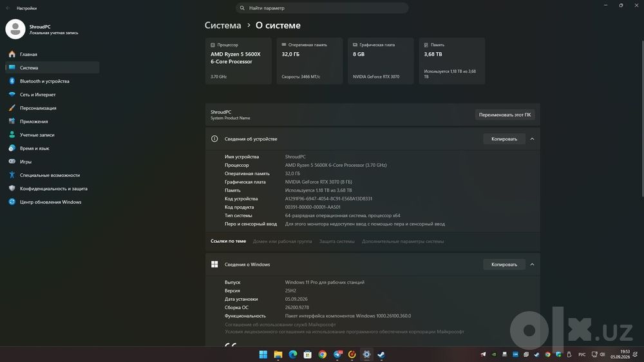Switch the РУС input language indicator
644x362 pixels.
point(582,355)
